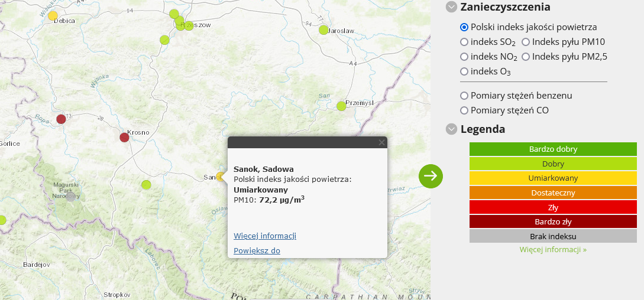
Task: Open Więcej informacji » below the legend
Action: coord(553,249)
